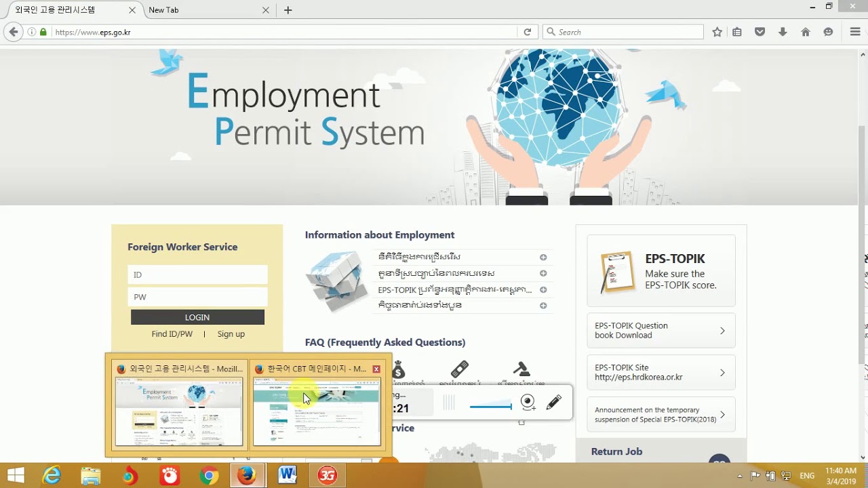This screenshot has width=868, height=488.
Task: Open the 3G modem app in taskbar
Action: [327, 476]
